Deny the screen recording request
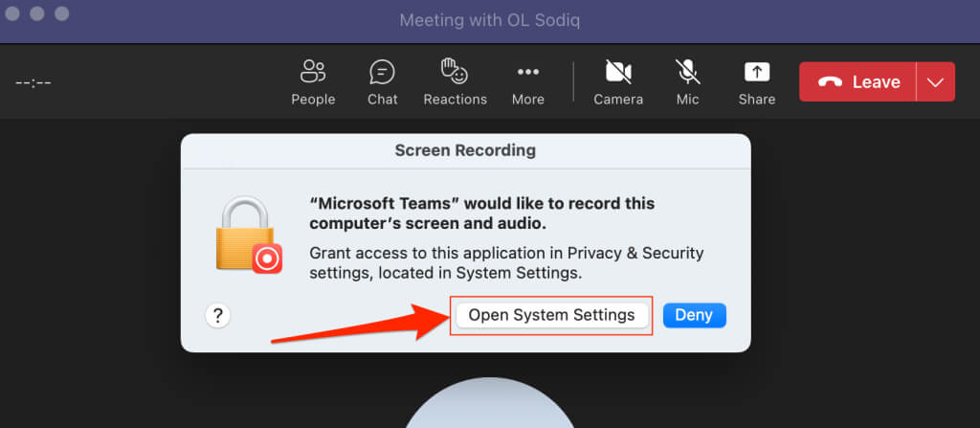 694,315
